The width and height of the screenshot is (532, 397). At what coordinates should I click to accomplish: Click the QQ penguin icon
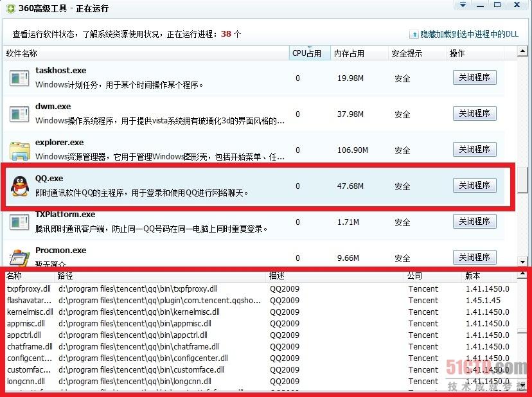(20, 186)
